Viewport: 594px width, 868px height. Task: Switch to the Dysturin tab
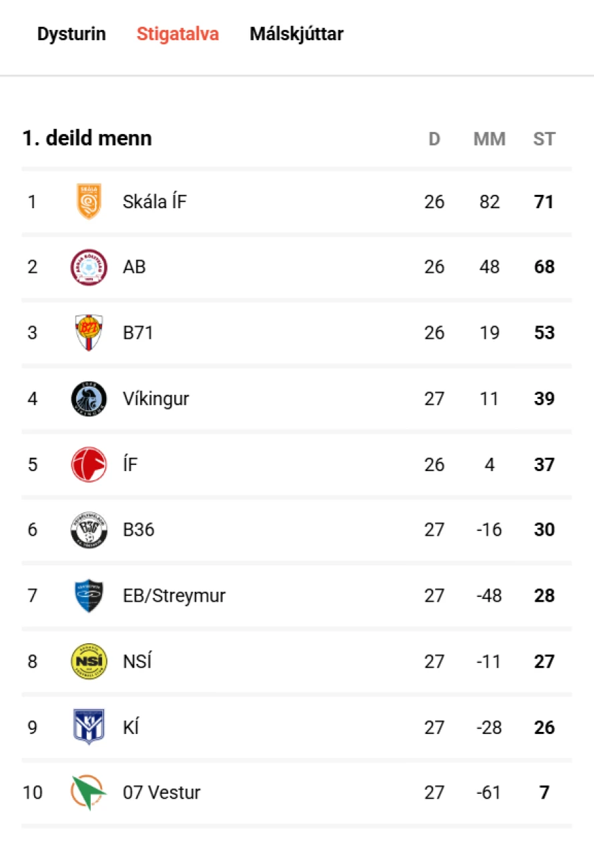click(71, 34)
